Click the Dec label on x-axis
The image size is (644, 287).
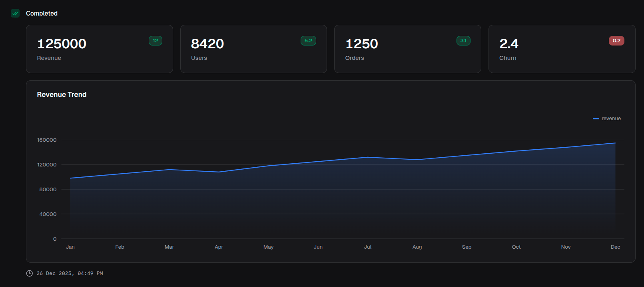pos(615,247)
